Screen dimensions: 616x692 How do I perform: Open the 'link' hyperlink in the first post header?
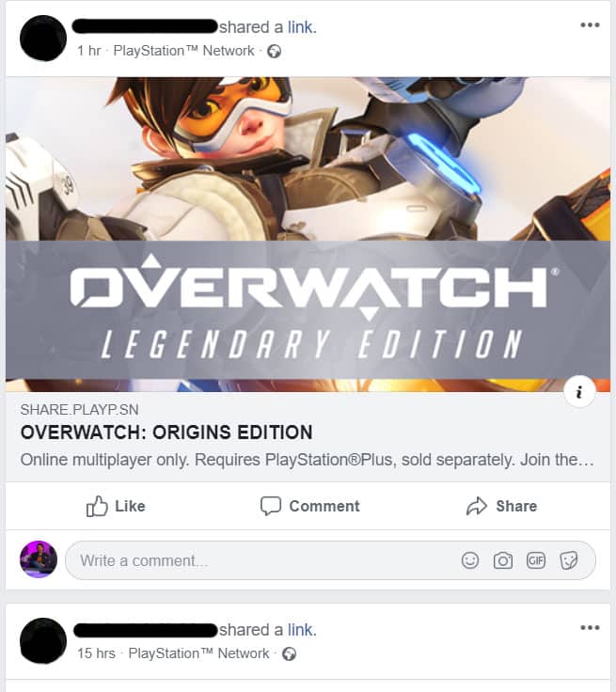pos(302,27)
